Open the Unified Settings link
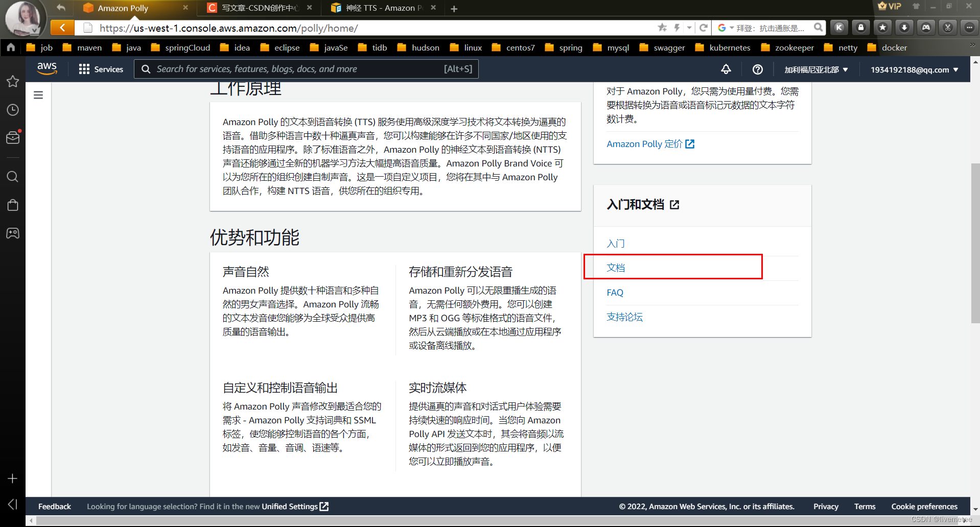Viewport: 980px width, 527px height. [295, 507]
